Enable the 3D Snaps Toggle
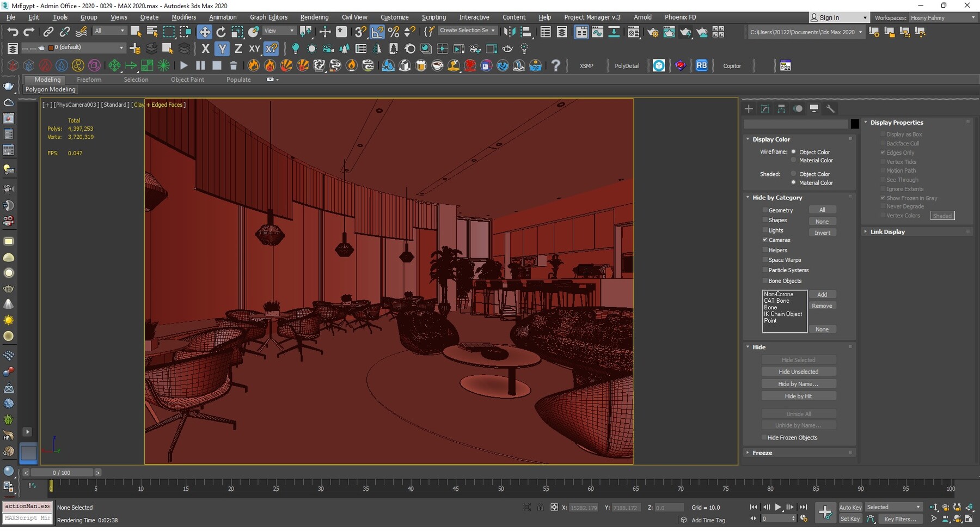The image size is (980, 531). 360,32
